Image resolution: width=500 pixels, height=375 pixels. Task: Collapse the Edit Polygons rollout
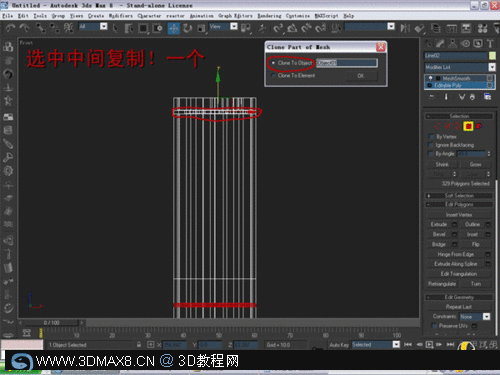point(459,204)
